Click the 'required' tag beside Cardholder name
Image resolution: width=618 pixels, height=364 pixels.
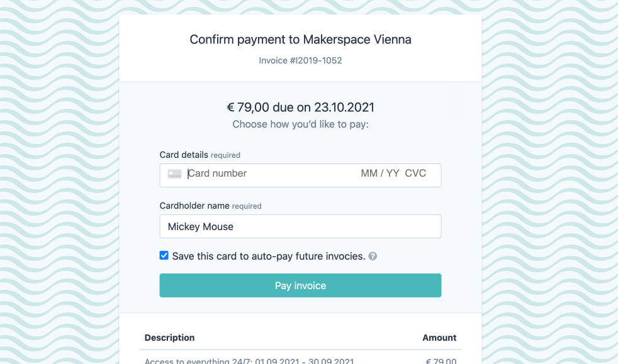[247, 206]
